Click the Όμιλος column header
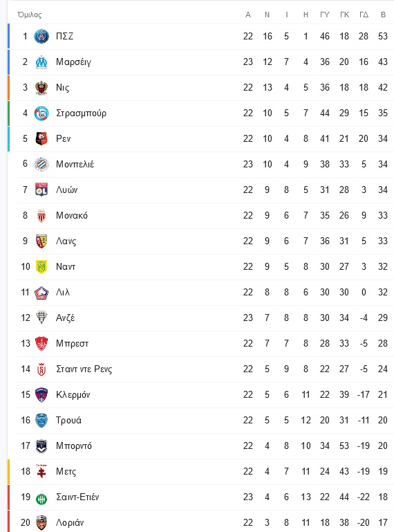394x532 pixels. coord(30,15)
